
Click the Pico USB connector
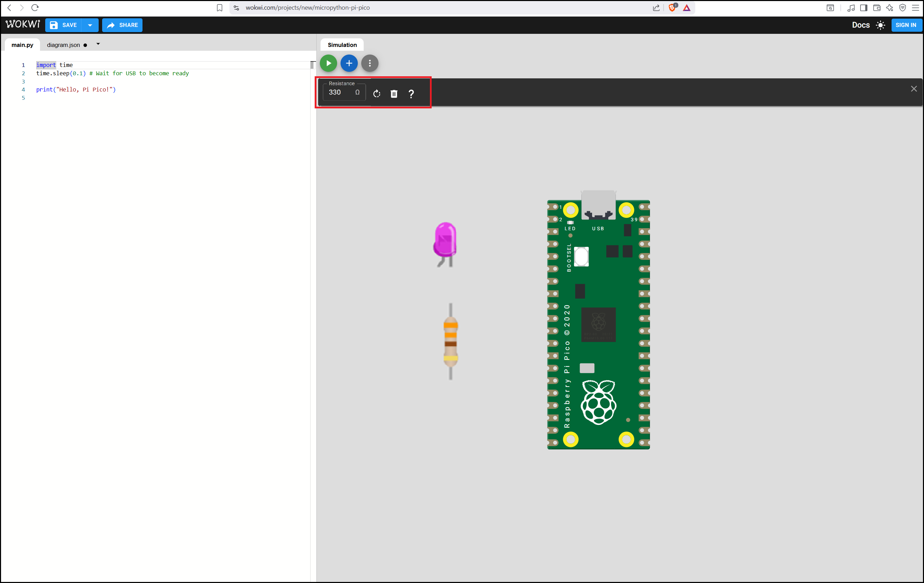598,205
